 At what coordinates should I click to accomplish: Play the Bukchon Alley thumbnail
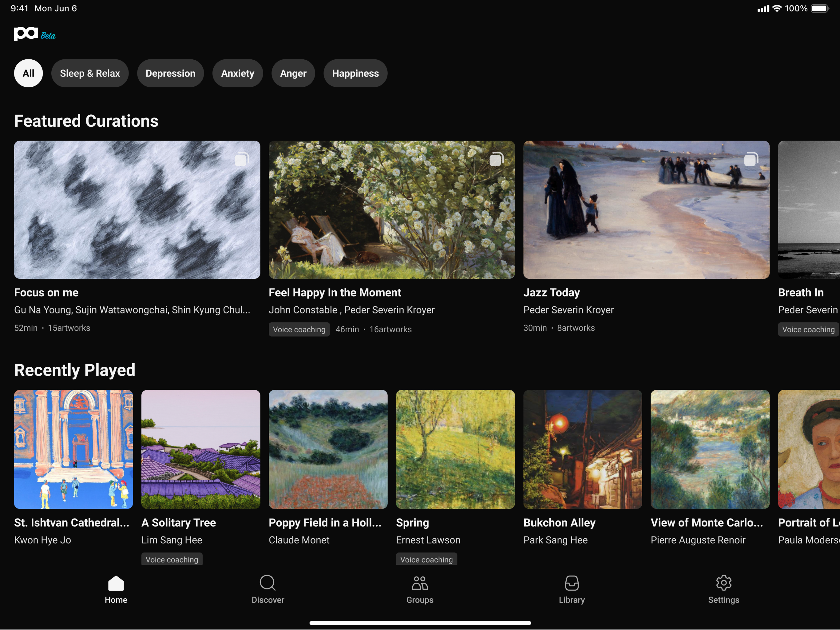[x=583, y=449]
